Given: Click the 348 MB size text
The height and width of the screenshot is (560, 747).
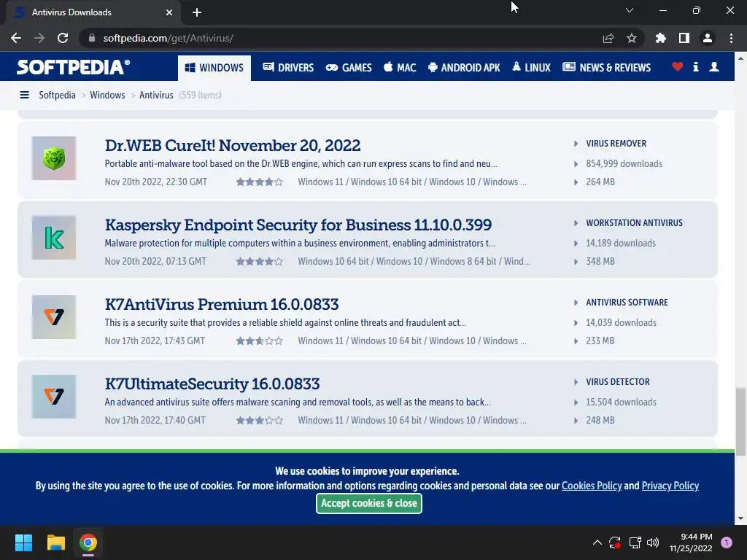Looking at the screenshot, I should coord(600,262).
